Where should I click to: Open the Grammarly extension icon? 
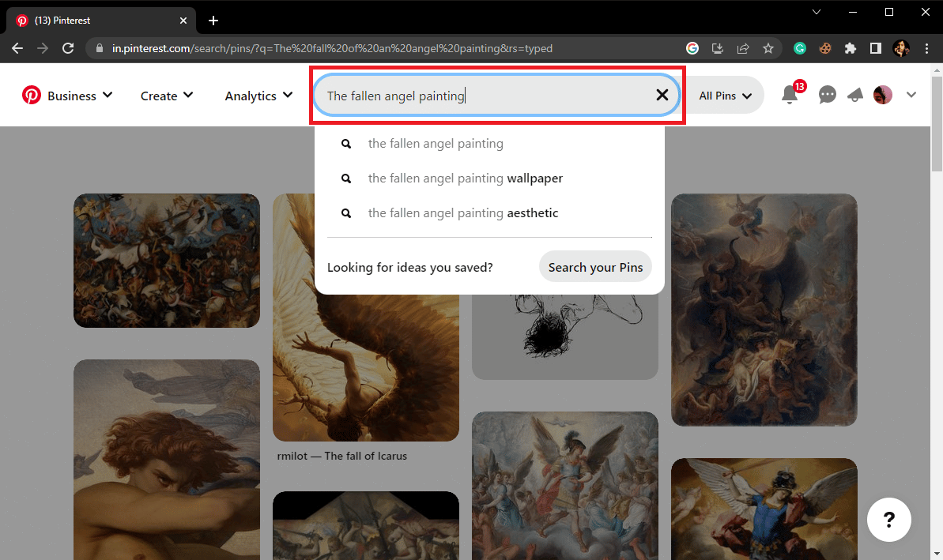[799, 48]
